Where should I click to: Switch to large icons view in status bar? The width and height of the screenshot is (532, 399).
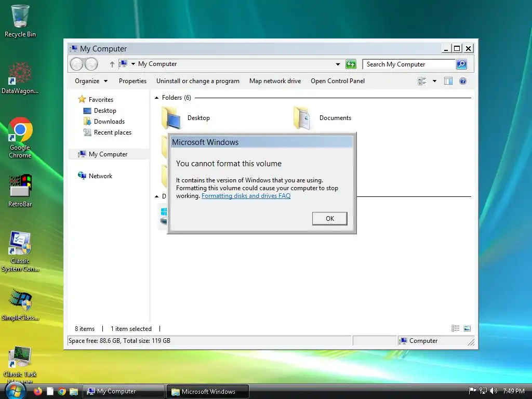467,328
